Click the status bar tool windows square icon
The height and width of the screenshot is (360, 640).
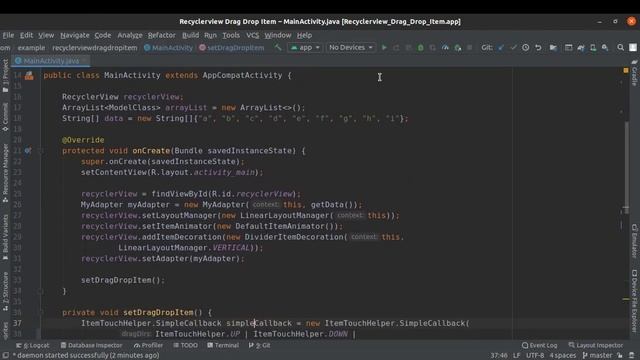pyautogui.click(x=6, y=356)
